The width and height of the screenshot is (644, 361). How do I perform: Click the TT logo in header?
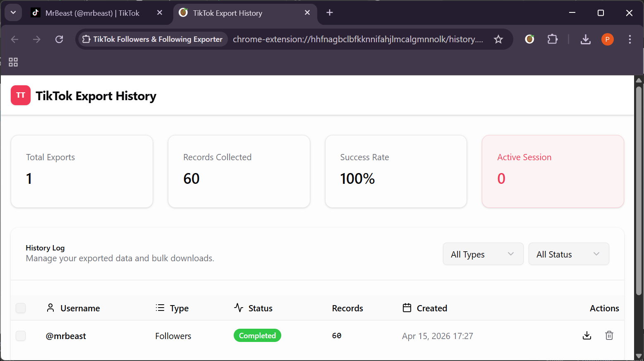(21, 95)
